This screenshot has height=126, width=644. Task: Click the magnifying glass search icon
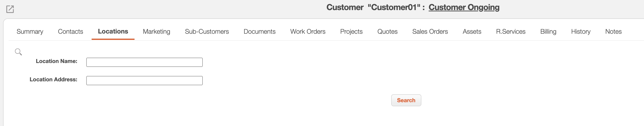[x=18, y=52]
